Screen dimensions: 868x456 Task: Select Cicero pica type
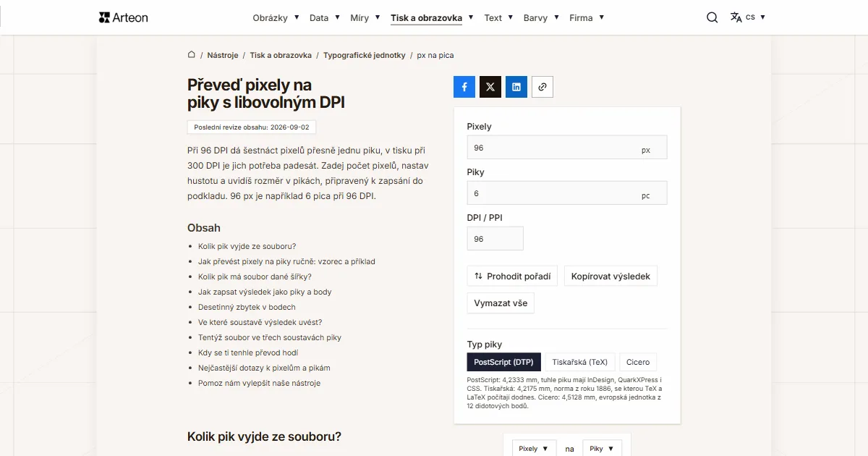(638, 362)
